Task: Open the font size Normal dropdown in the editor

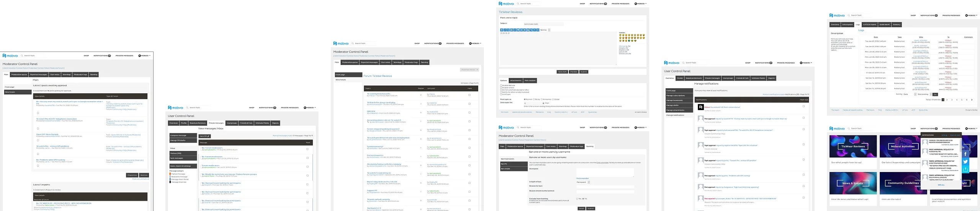Action: [545, 30]
